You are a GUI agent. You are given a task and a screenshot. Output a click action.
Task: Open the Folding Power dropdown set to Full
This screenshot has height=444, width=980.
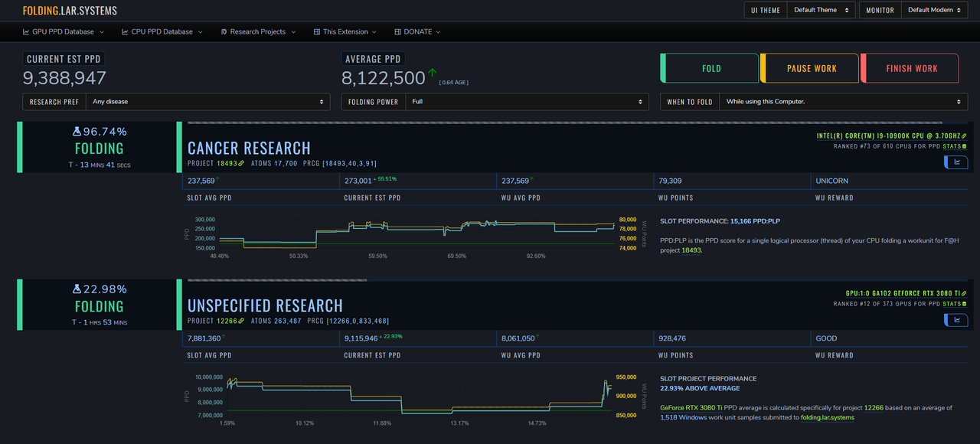pyautogui.click(x=526, y=102)
